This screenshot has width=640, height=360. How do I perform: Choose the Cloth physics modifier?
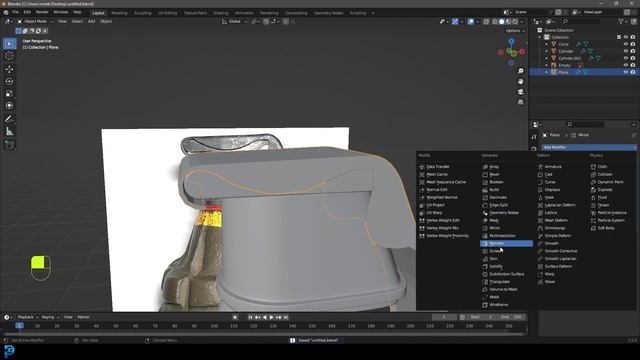coord(602,167)
